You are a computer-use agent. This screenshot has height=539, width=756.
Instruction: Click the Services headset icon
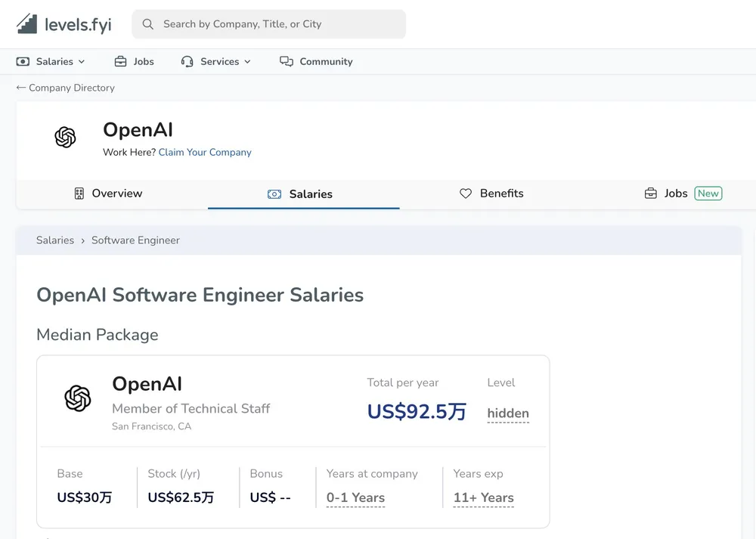pos(187,62)
